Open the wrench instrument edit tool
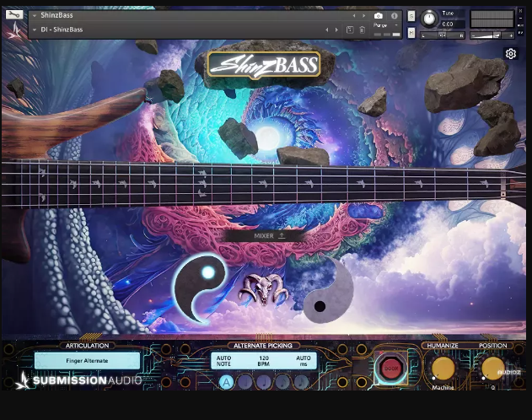The width and height of the screenshot is (532, 420). [14, 14]
